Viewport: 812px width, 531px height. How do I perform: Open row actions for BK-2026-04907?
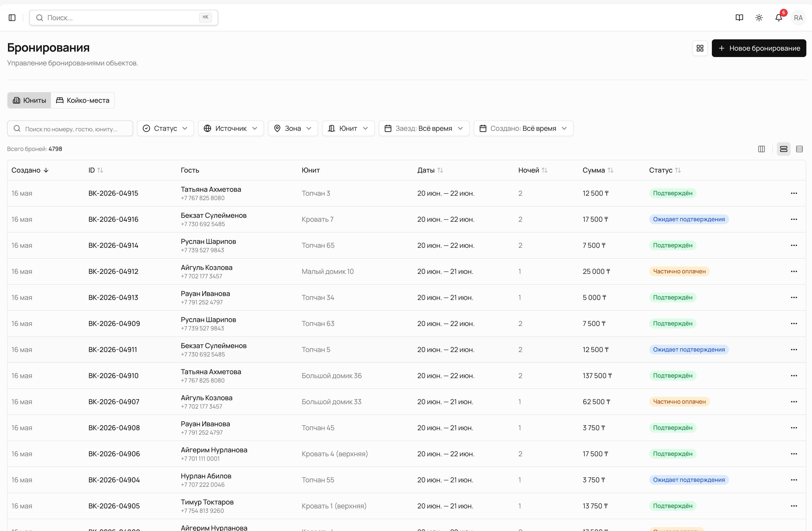click(794, 402)
